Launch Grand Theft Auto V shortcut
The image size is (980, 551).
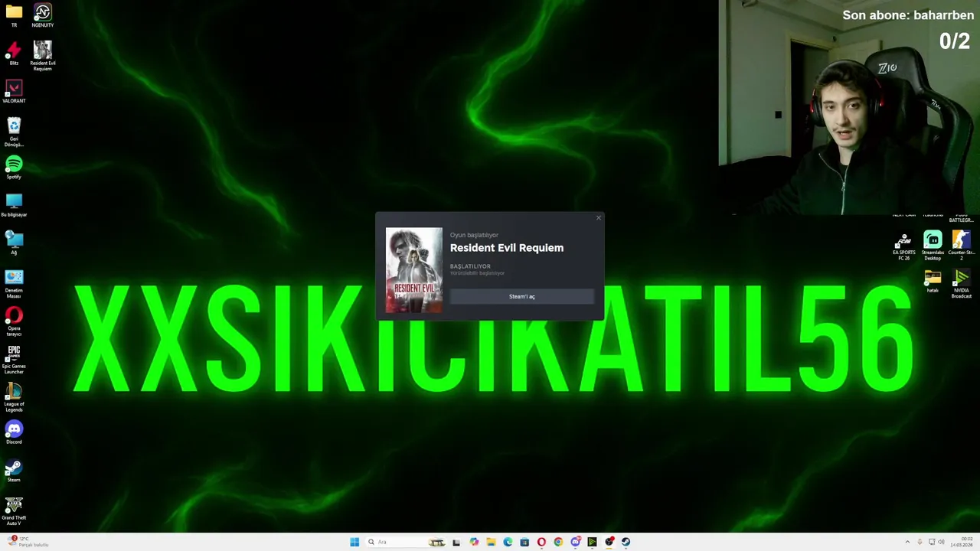pyautogui.click(x=14, y=511)
